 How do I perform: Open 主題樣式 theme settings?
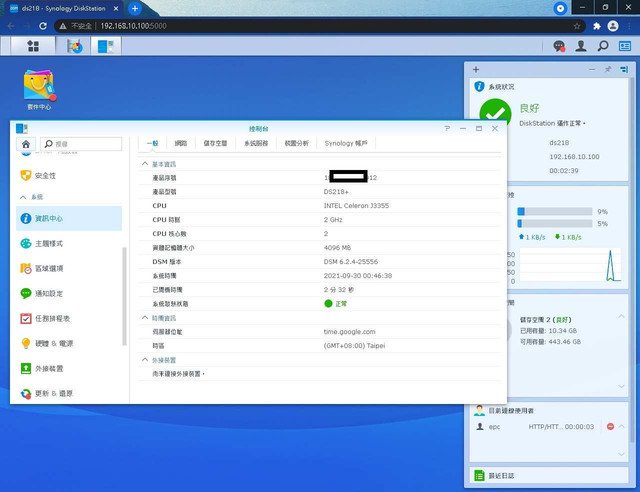[x=69, y=243]
